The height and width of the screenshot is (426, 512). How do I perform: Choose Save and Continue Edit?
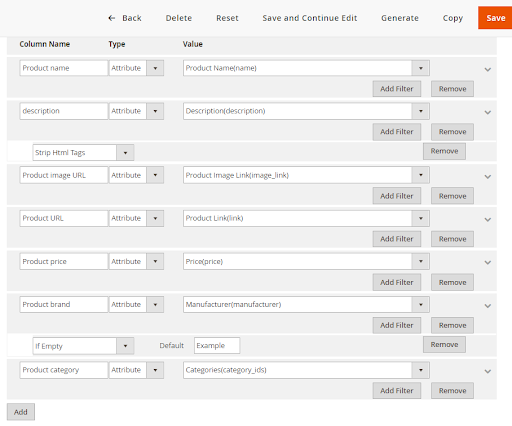[x=310, y=18]
